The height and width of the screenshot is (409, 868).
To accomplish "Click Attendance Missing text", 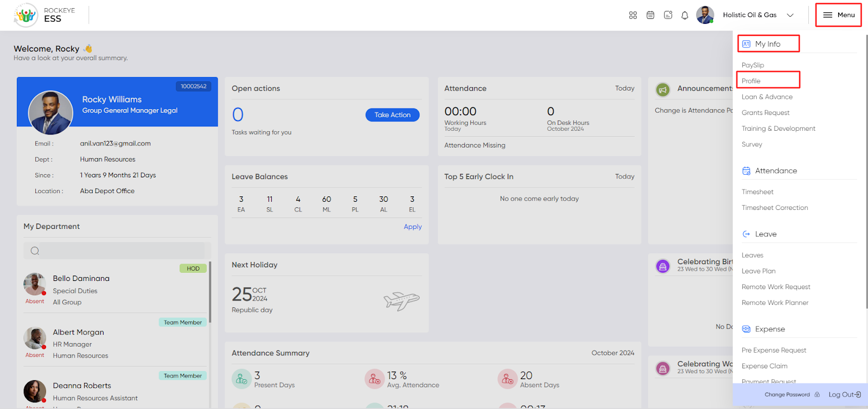I will click(475, 145).
